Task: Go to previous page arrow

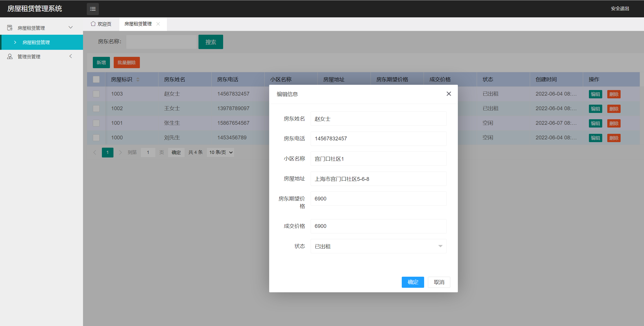Action: click(95, 152)
